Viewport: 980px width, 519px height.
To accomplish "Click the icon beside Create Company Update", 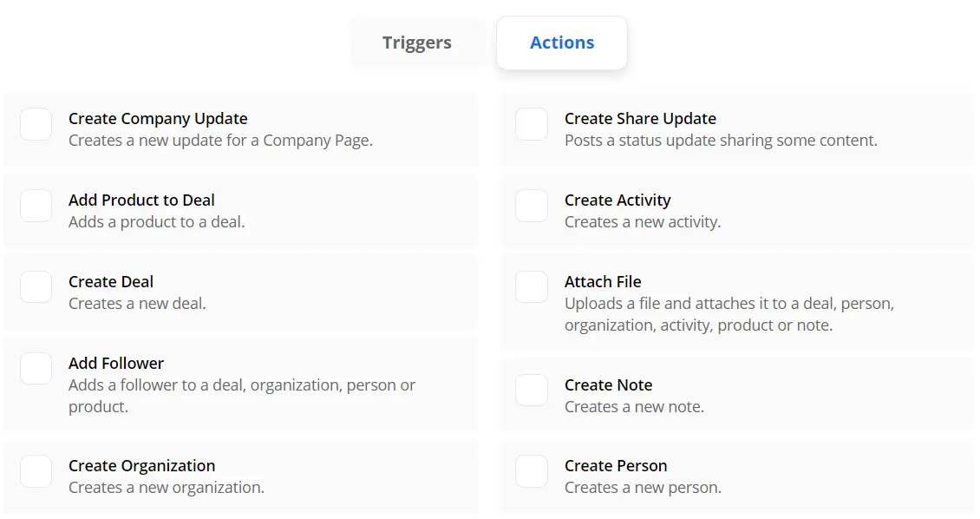I will (36, 124).
